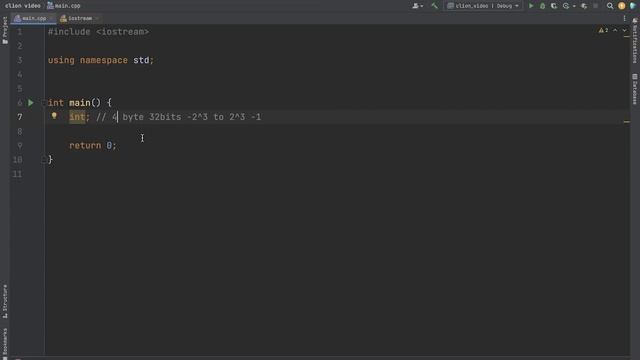Open editor tabs more-options kebab menu
Screen dimensions: 640x360
pyautogui.click(x=624, y=18)
